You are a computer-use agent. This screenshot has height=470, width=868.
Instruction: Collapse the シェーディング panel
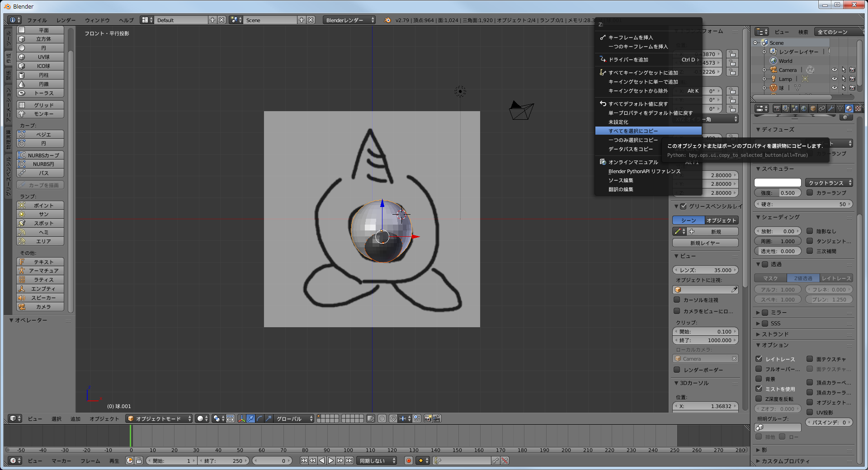758,217
